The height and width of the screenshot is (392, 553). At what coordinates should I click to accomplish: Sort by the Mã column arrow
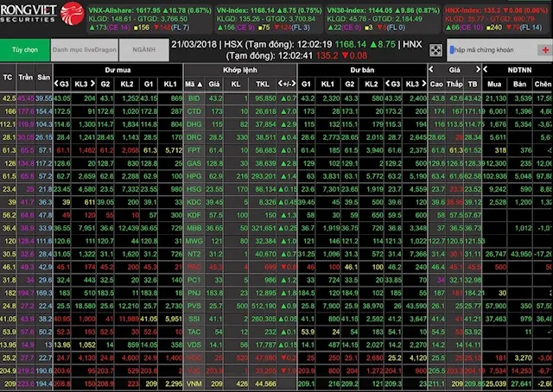point(199,84)
